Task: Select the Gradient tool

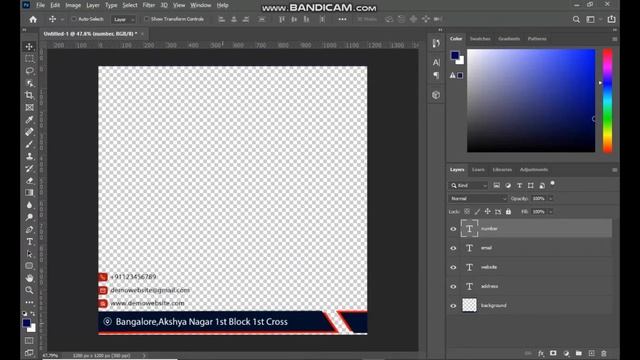Action: tap(29, 193)
